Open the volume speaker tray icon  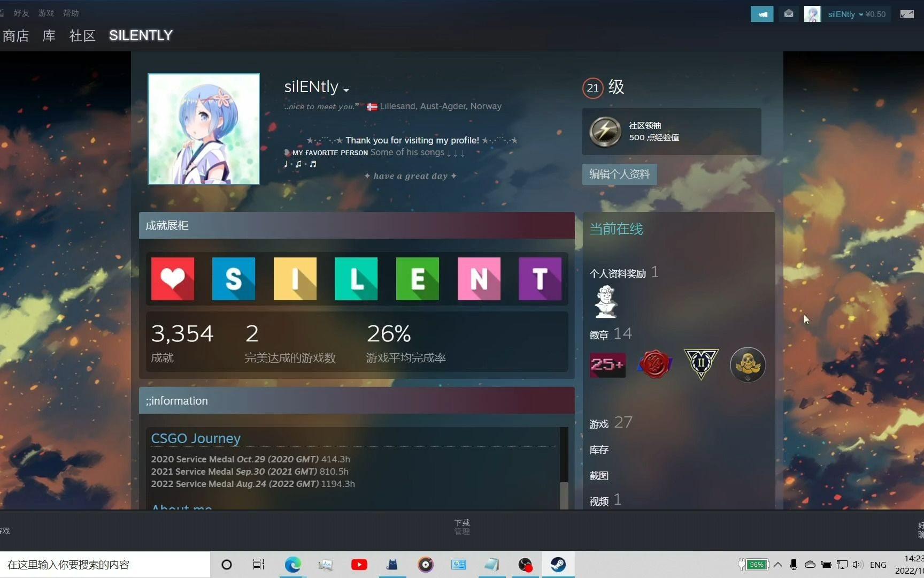coord(858,565)
